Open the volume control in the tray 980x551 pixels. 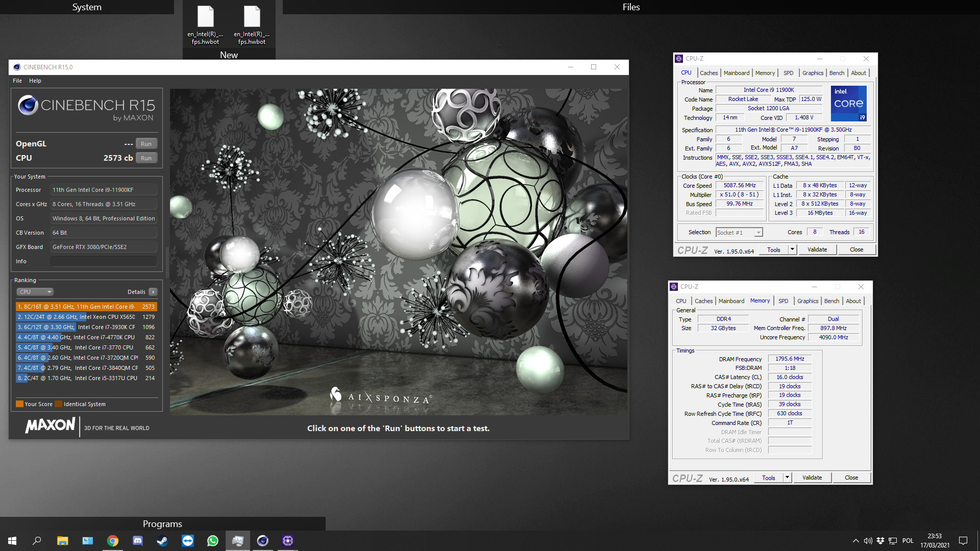tap(868, 541)
